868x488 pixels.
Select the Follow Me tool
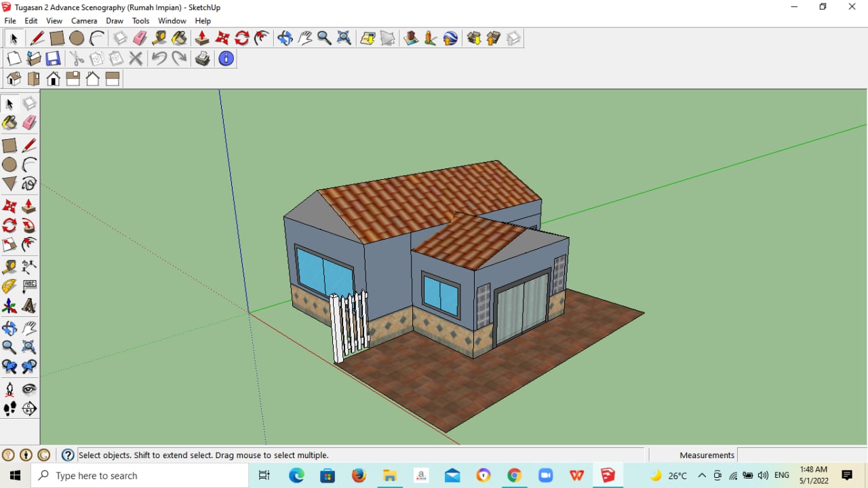point(29,225)
